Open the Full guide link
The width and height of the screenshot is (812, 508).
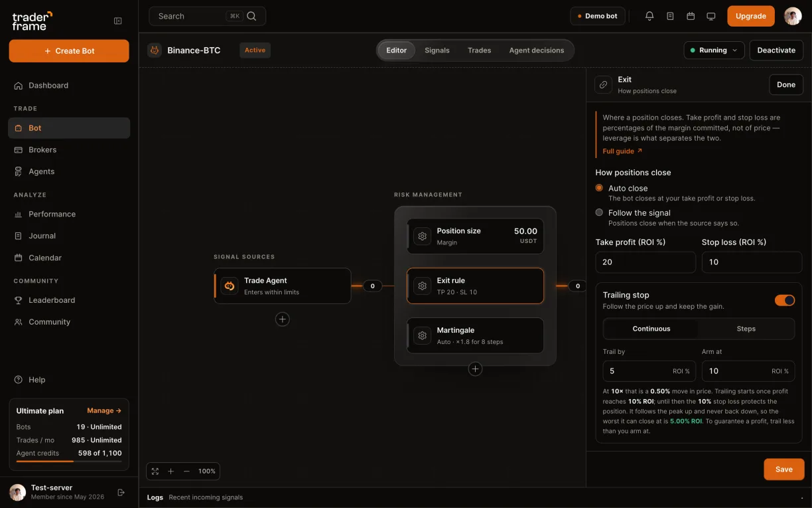622,151
